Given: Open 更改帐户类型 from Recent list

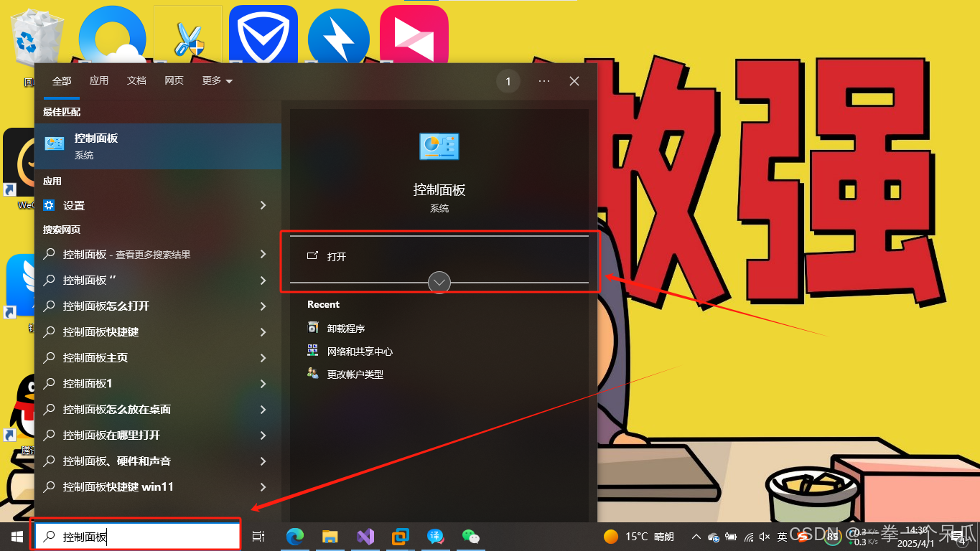Looking at the screenshot, I should click(355, 374).
